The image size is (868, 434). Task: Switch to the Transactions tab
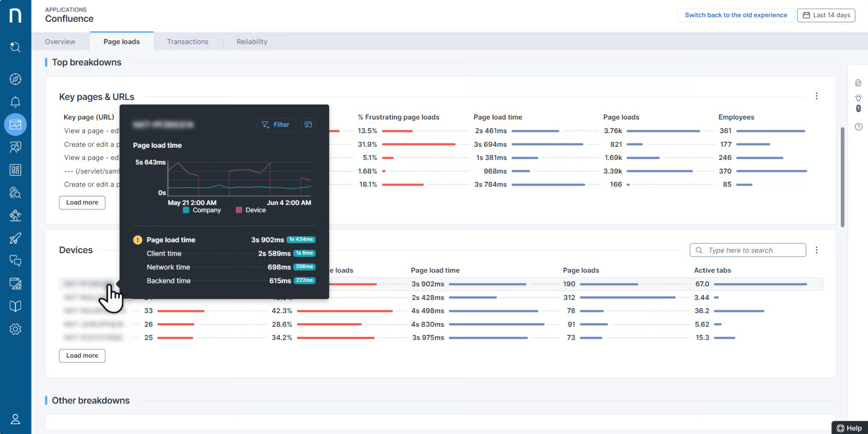(187, 42)
